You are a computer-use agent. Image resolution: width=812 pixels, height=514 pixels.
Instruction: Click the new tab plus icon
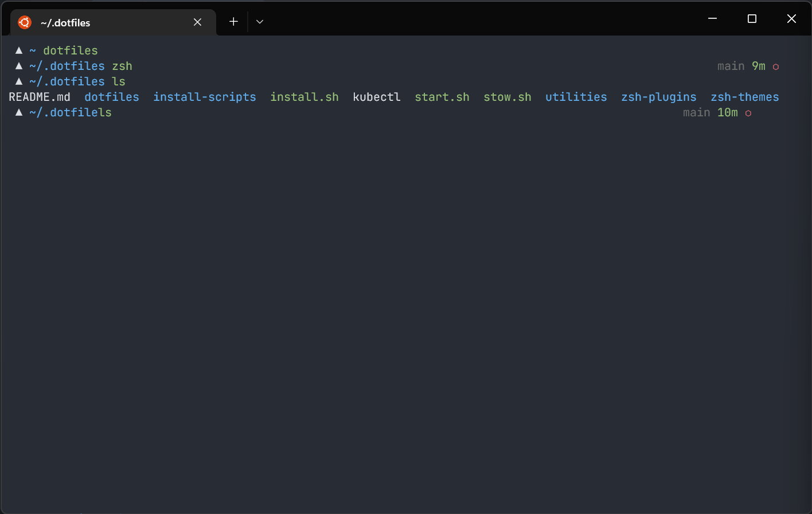(x=233, y=21)
